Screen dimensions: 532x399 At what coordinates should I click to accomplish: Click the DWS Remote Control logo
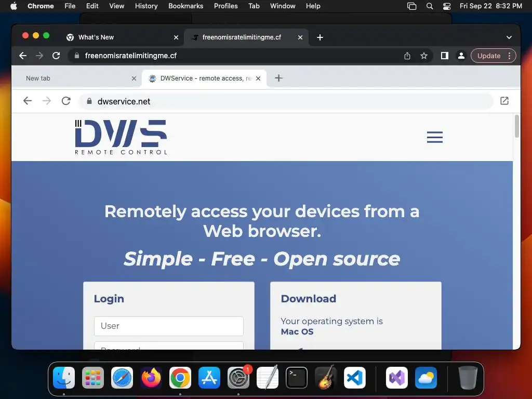click(121, 137)
